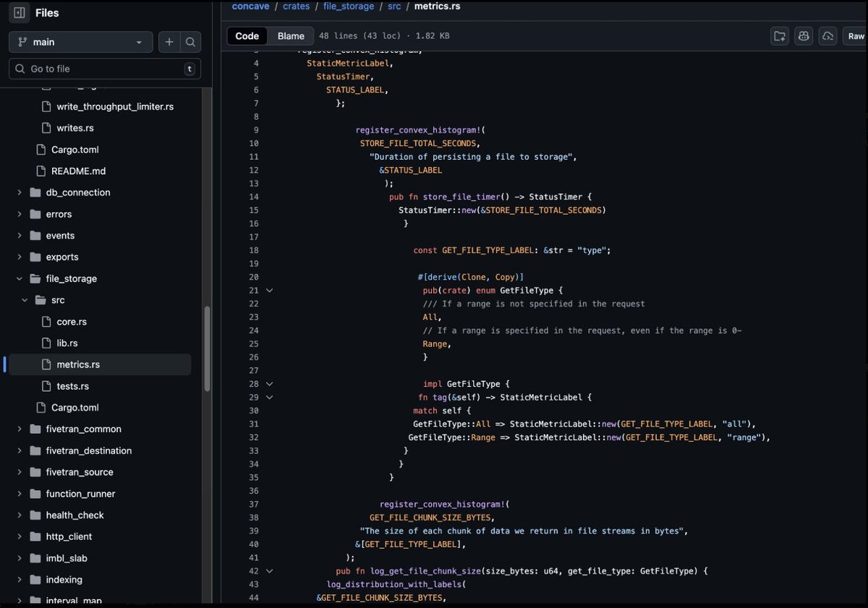Image resolution: width=868 pixels, height=608 pixels.
Task: Open Cargo.toml under file_storage
Action: click(75, 408)
